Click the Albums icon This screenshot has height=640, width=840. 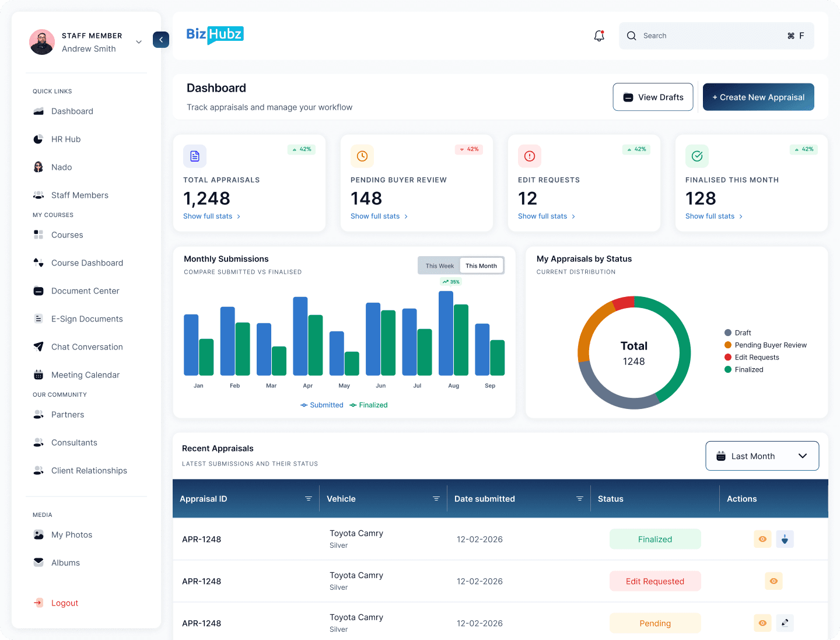[38, 563]
